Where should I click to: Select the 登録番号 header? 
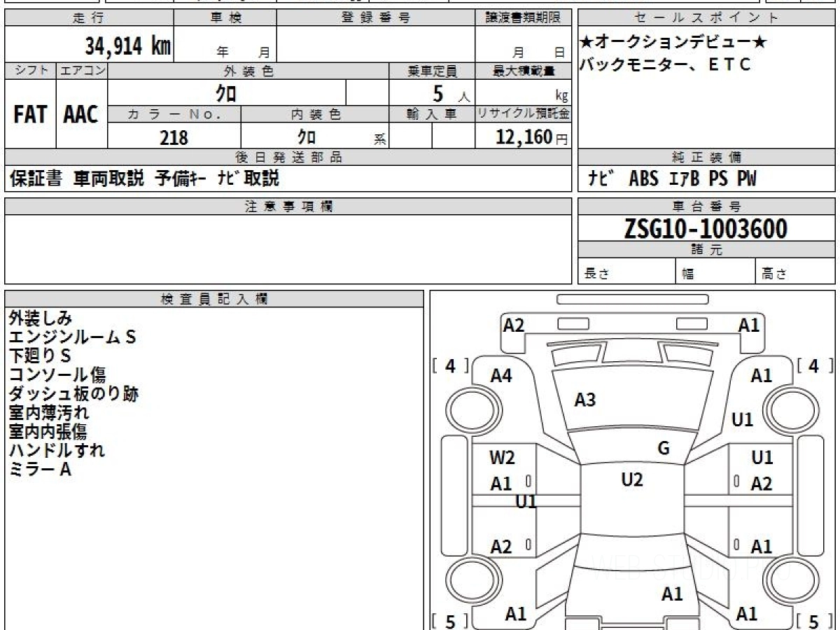click(376, 18)
